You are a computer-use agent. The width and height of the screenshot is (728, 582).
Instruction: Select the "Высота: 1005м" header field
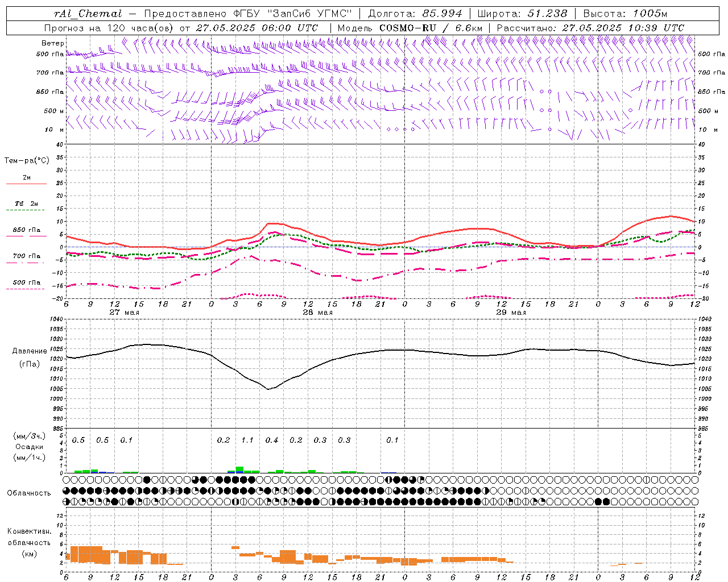(626, 14)
